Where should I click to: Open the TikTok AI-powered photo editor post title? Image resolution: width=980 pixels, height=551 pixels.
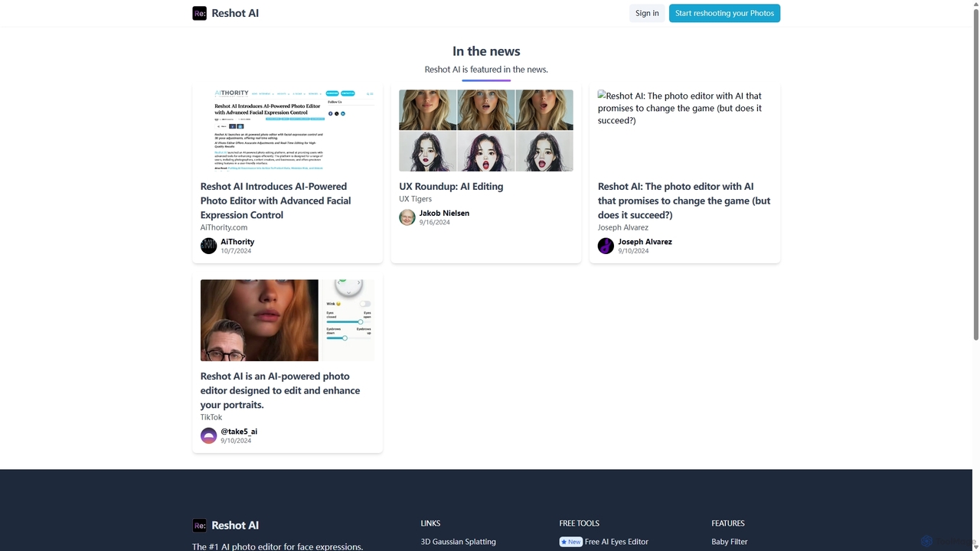(280, 390)
